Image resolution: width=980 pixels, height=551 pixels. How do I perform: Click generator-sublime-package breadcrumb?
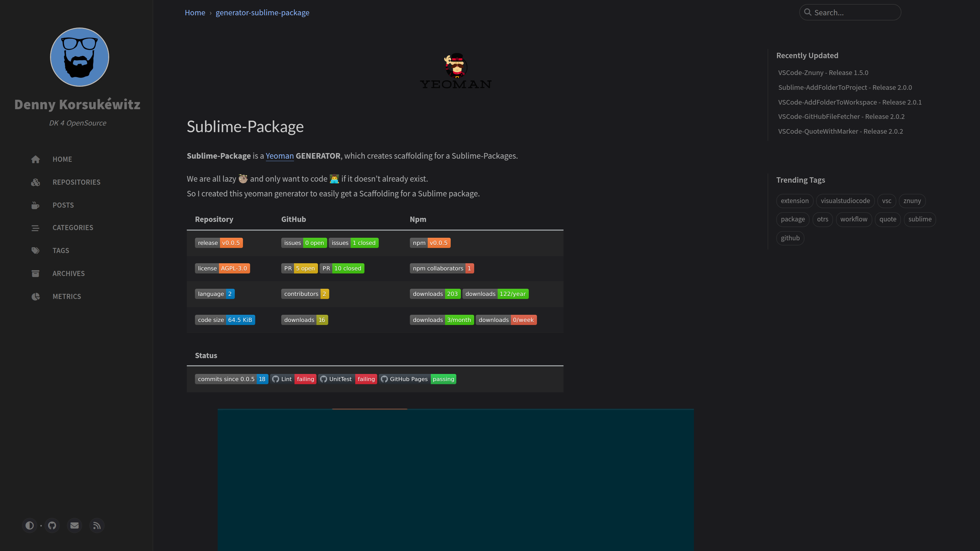tap(263, 12)
